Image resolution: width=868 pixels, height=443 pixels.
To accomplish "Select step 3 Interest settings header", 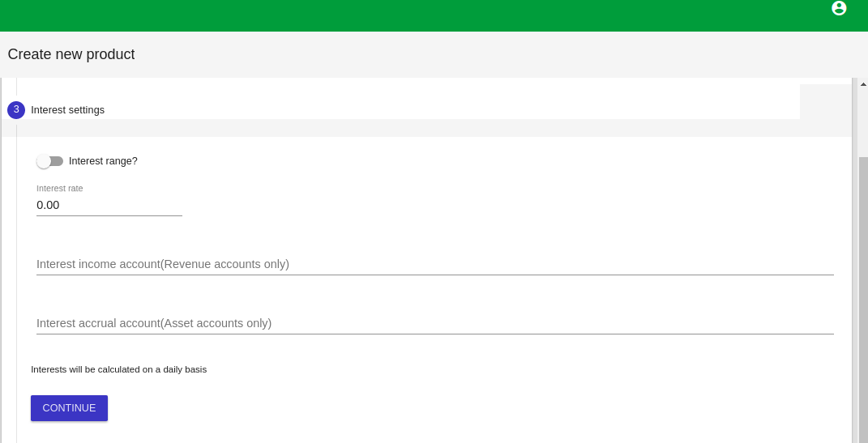I will [67, 110].
